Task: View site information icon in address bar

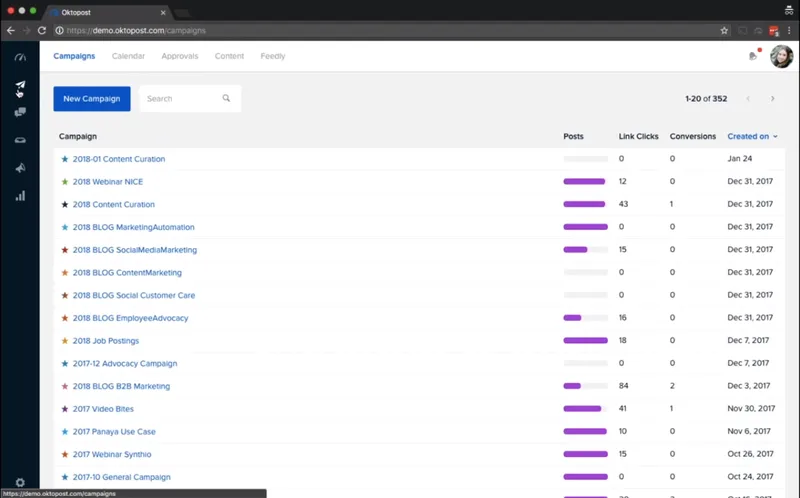Action: click(x=59, y=31)
